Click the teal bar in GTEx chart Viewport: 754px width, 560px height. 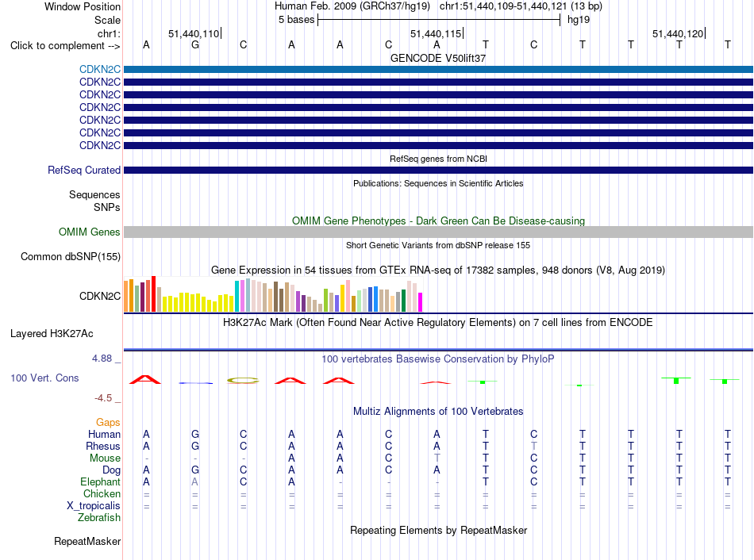(237, 297)
